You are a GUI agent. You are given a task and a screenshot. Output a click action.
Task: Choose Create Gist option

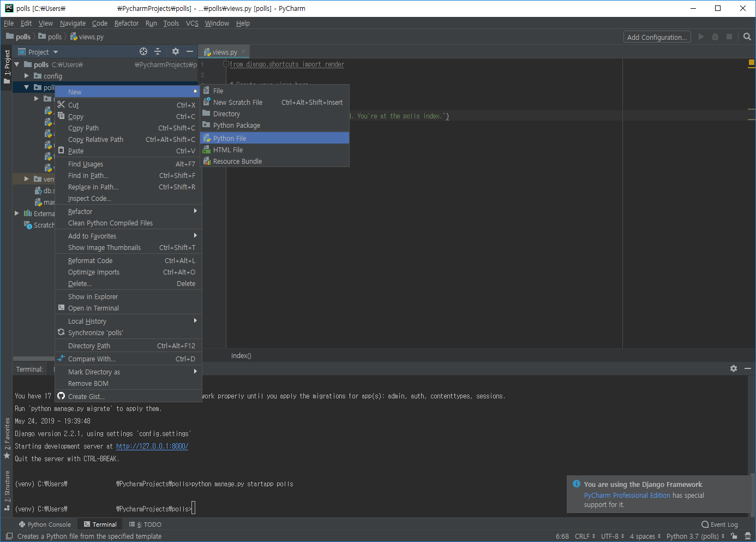pos(128,396)
